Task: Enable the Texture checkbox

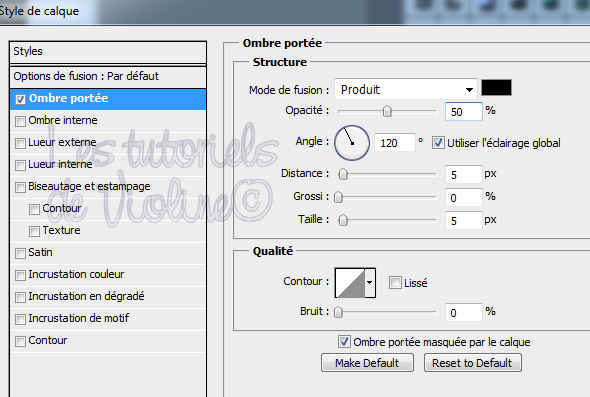Action: [x=34, y=231]
